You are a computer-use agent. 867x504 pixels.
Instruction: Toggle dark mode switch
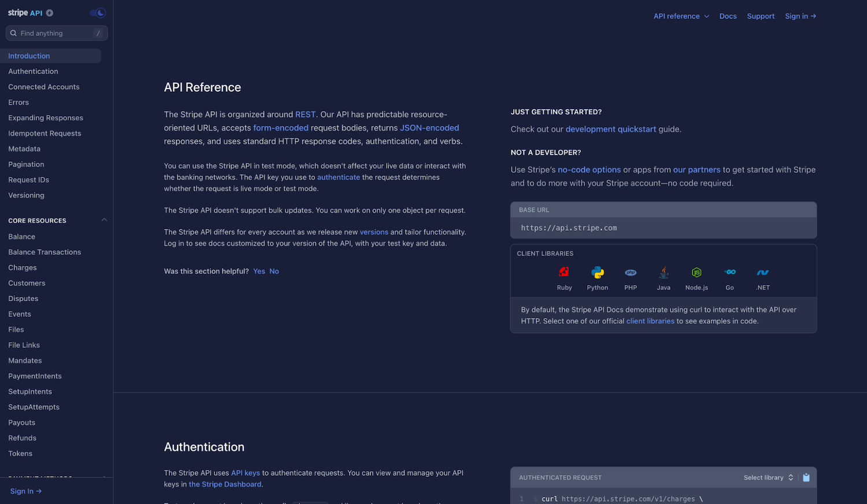pyautogui.click(x=98, y=13)
